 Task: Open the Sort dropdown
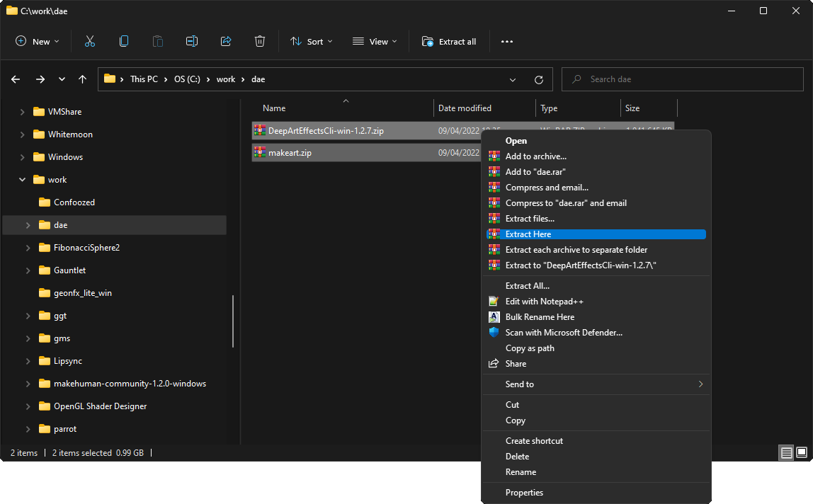(x=311, y=42)
